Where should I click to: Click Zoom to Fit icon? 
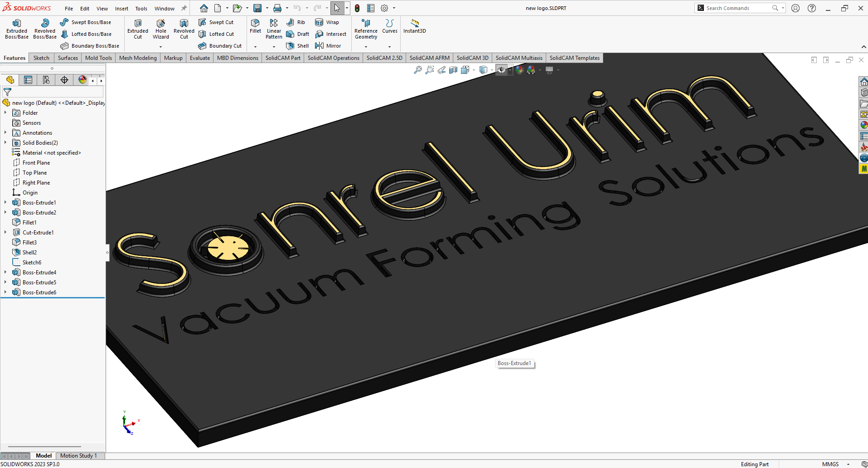tap(418, 70)
